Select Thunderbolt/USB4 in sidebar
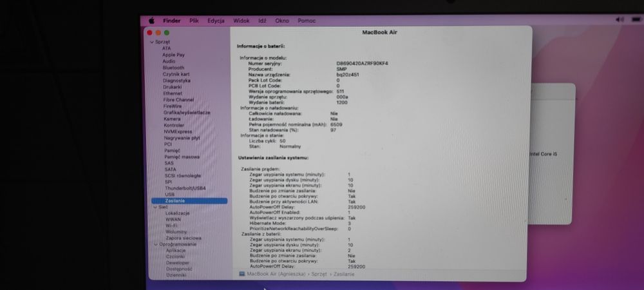Image resolution: width=644 pixels, height=290 pixels. coord(185,188)
